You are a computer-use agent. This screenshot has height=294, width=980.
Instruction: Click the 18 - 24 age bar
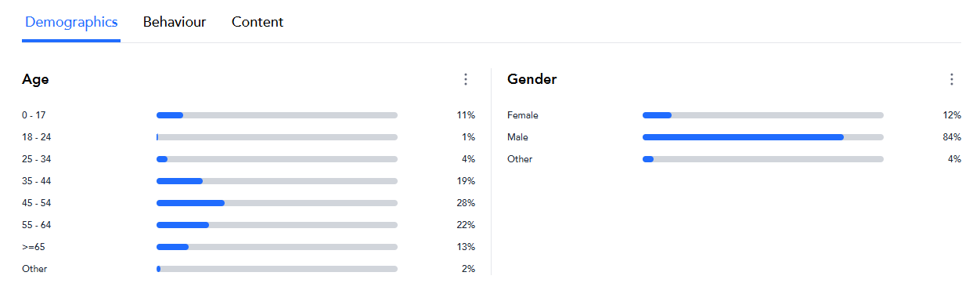tap(277, 137)
